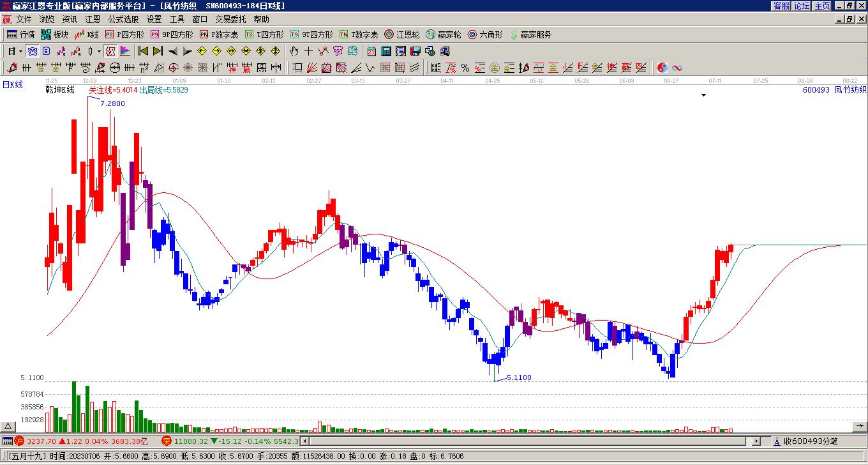Screen dimensions: 868x465
Task: Open the calculator icon
Action: pyautogui.click(x=386, y=51)
